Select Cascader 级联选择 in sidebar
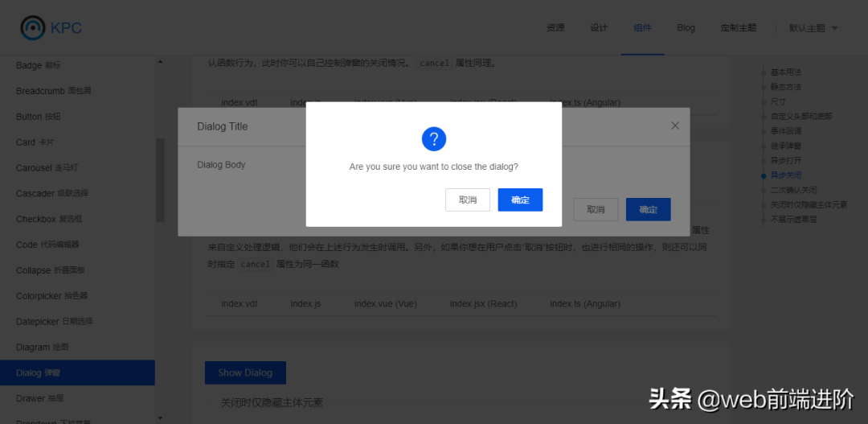Viewport: 868px width, 424px height. 77,193
